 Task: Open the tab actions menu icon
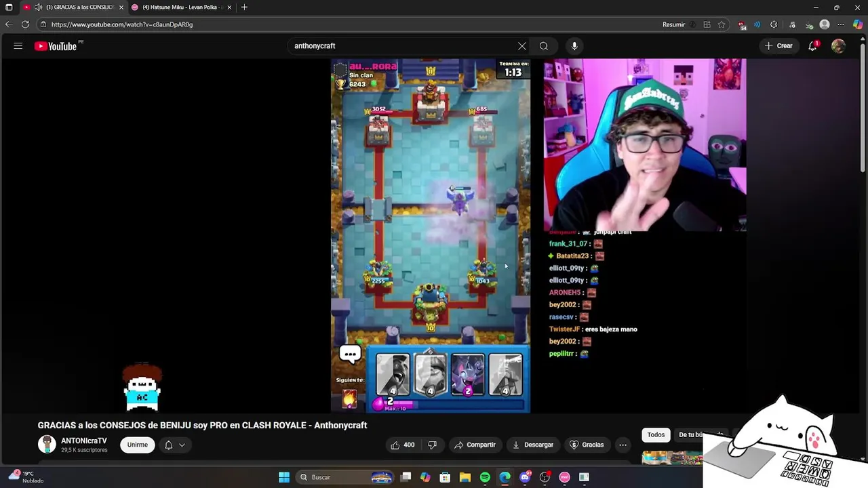tap(9, 7)
